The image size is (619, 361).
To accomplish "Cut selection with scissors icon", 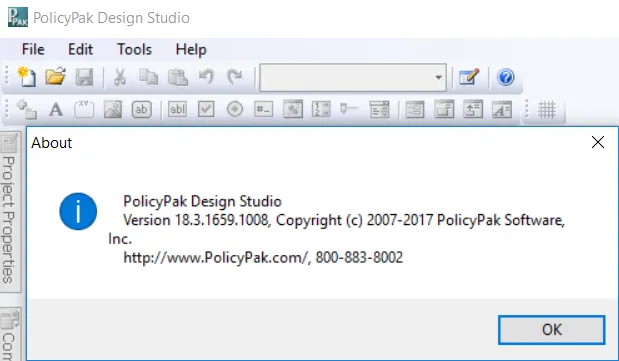I will pyautogui.click(x=120, y=77).
